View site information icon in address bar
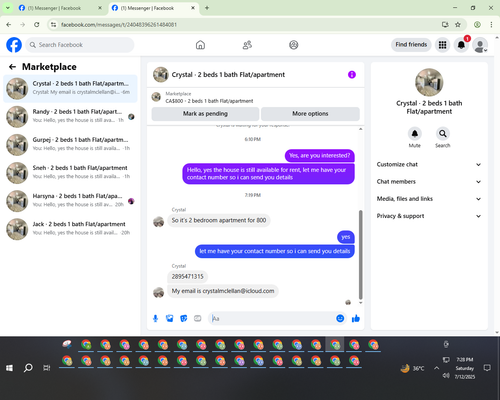This screenshot has height=400, width=500. (x=53, y=24)
